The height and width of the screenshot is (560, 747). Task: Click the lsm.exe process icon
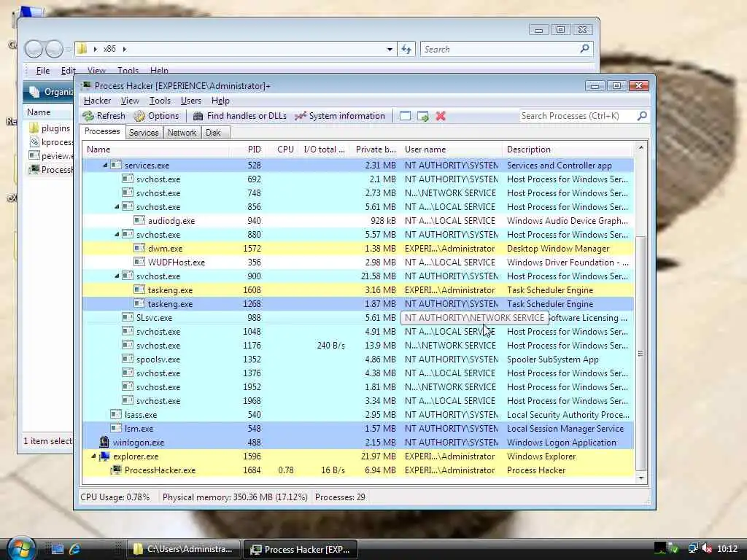click(x=116, y=428)
